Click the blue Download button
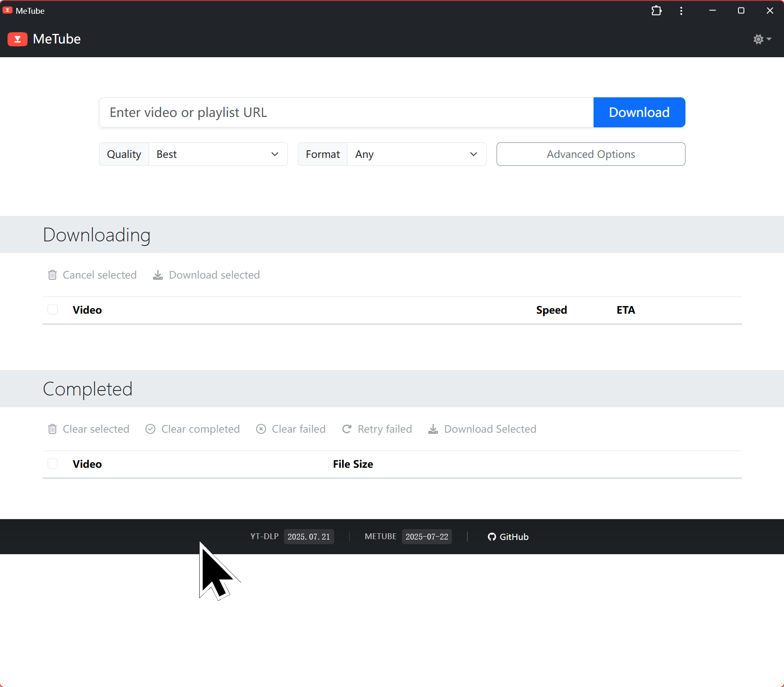This screenshot has width=784, height=687. (639, 112)
